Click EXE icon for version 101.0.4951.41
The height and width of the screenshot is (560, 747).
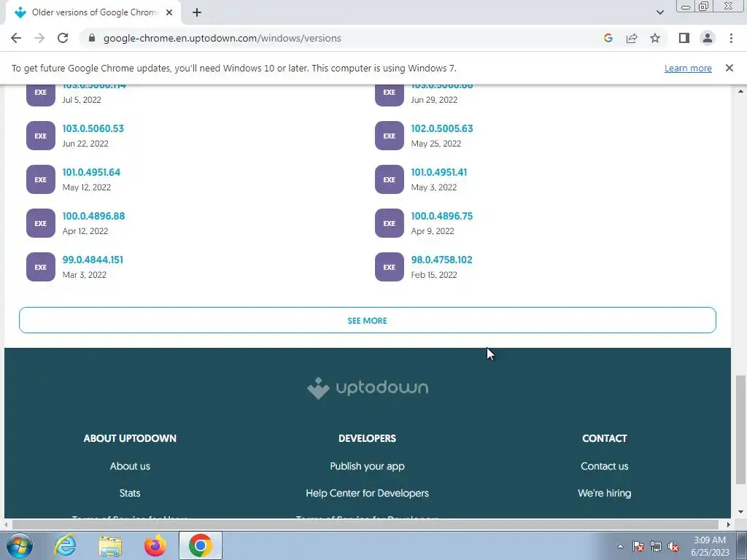coord(390,179)
